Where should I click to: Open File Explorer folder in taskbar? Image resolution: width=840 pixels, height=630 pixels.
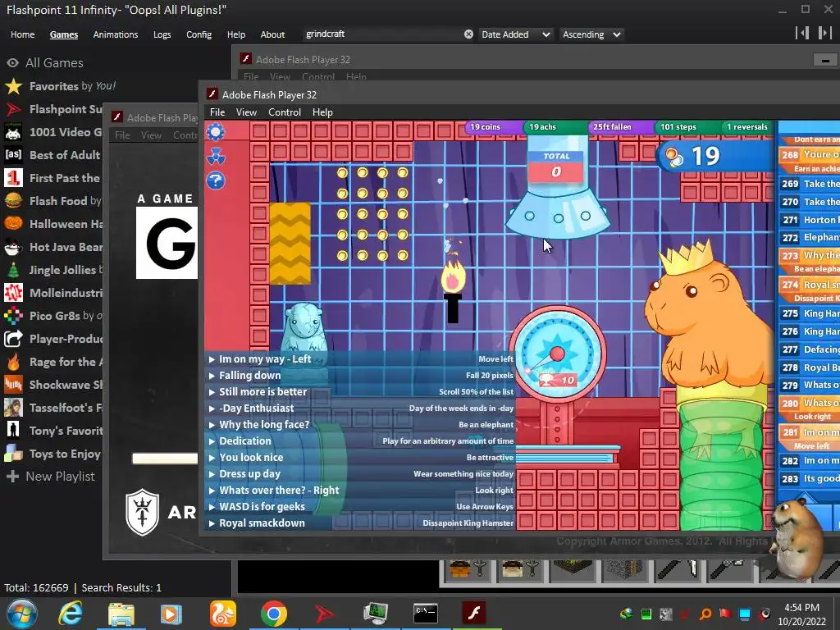(121, 614)
